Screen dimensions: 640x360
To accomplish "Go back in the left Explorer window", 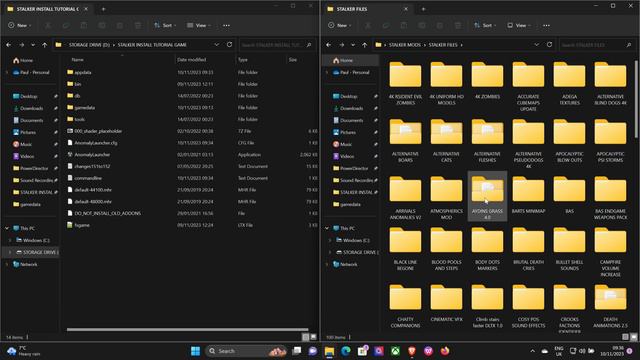I will 9,45.
